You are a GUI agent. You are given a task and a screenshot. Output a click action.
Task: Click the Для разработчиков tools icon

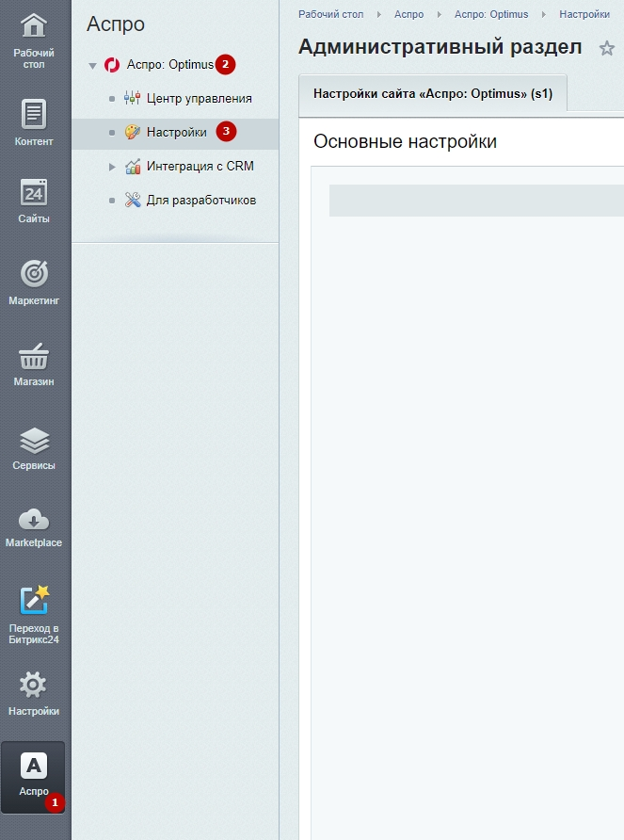[x=133, y=200]
